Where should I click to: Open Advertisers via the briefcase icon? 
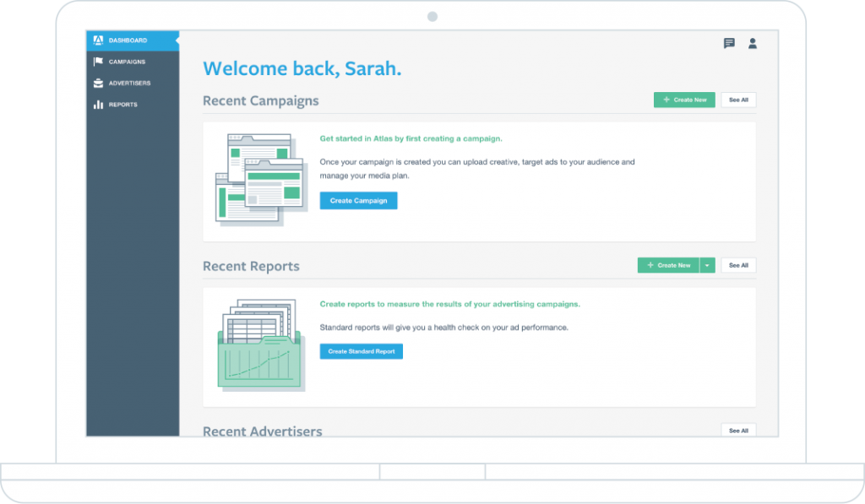pyautogui.click(x=98, y=83)
